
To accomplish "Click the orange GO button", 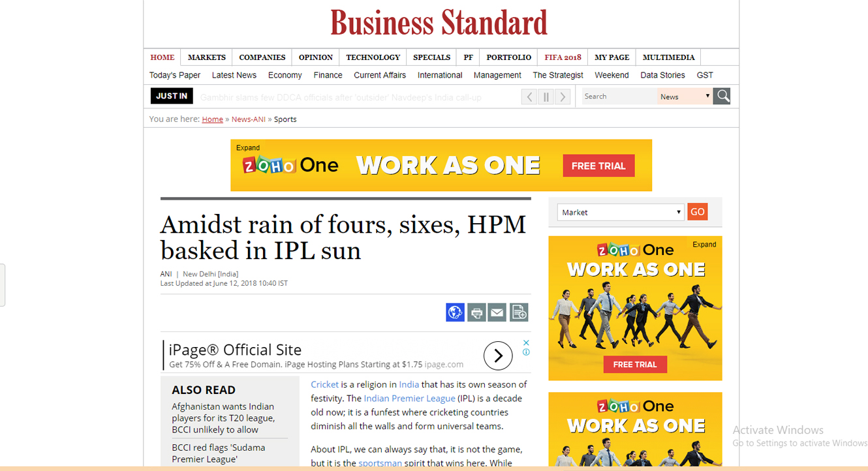I will (698, 211).
